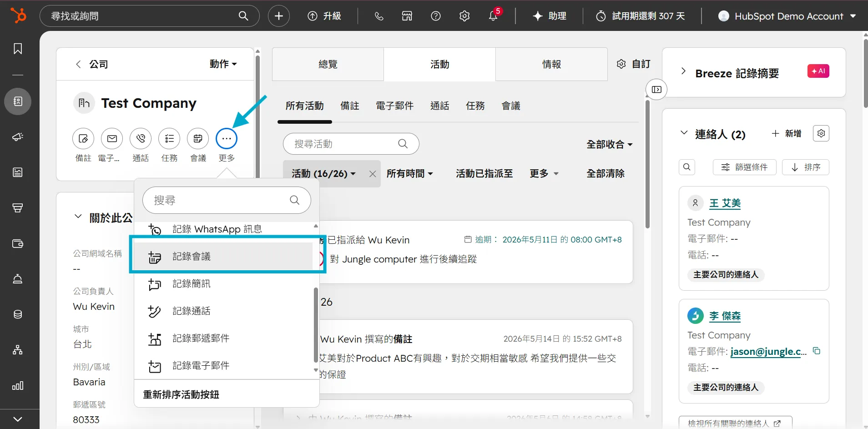
Task: Collapse the right sidebar panel toggle
Action: pyautogui.click(x=656, y=89)
